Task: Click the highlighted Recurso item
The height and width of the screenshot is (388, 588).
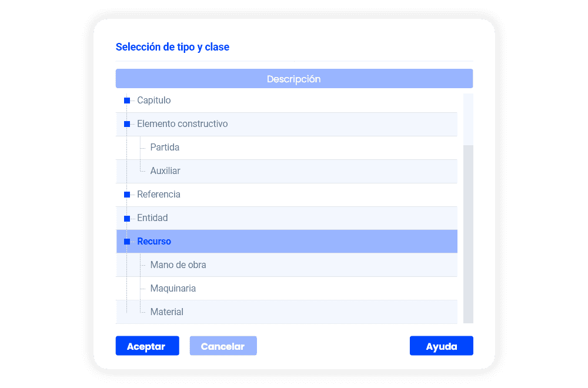Action: [154, 242]
